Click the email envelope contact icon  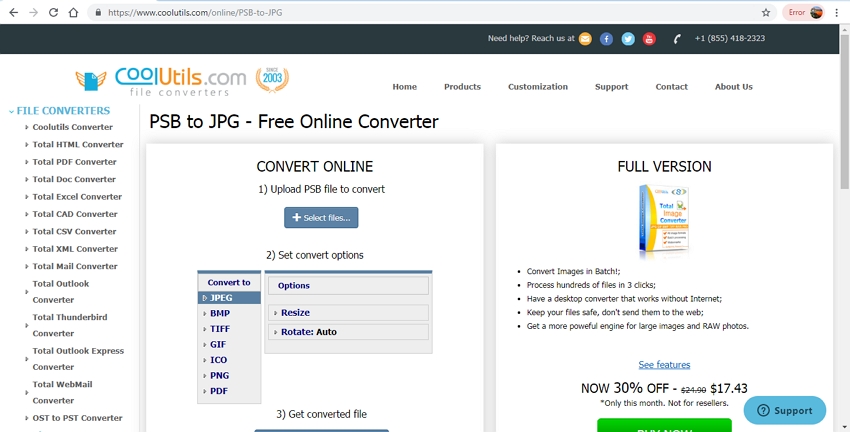click(585, 39)
